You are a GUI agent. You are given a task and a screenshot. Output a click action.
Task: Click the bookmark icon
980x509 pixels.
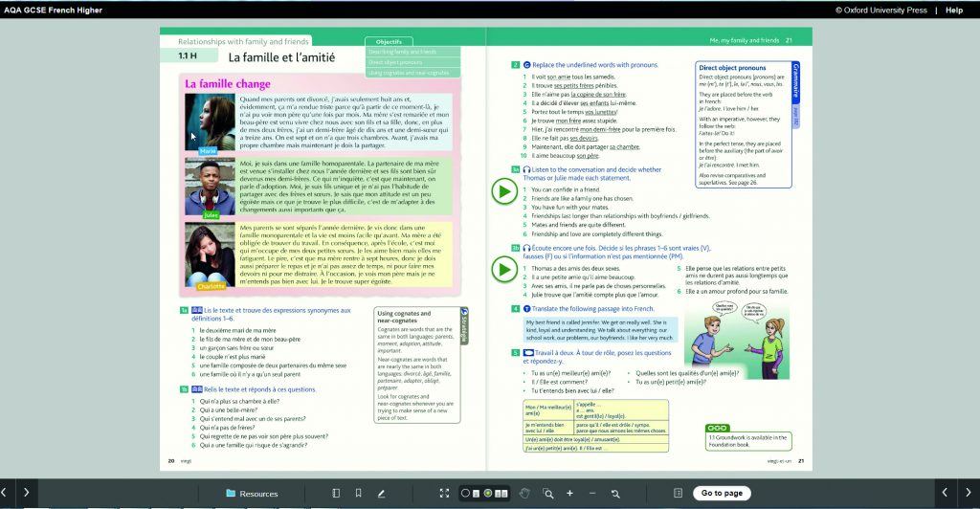[x=358, y=494]
